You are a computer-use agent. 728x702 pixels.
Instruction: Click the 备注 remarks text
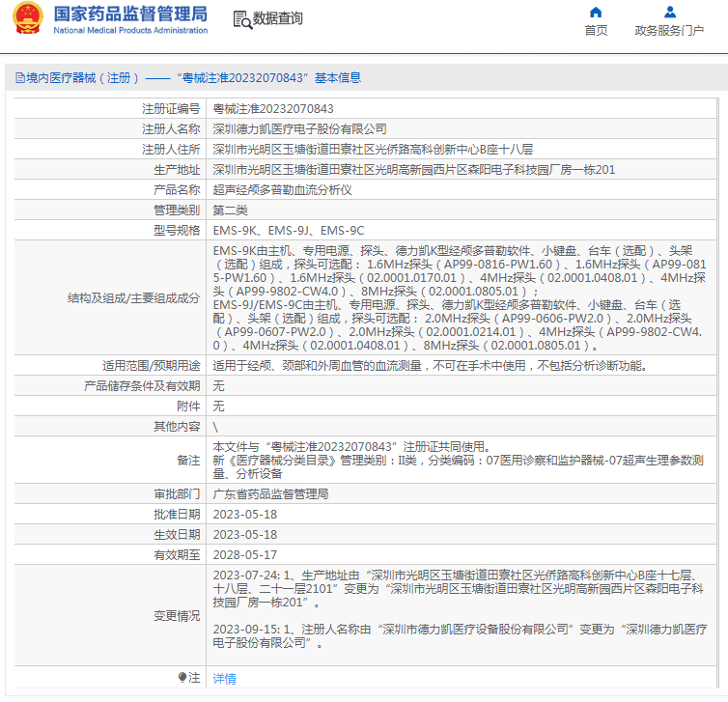point(459,460)
